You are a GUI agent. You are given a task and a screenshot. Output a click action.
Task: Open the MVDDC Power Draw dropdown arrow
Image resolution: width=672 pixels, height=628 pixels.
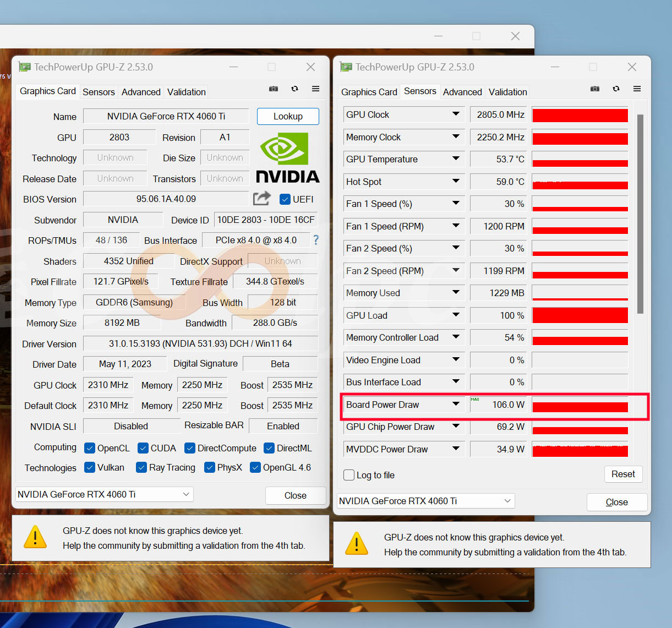456,449
